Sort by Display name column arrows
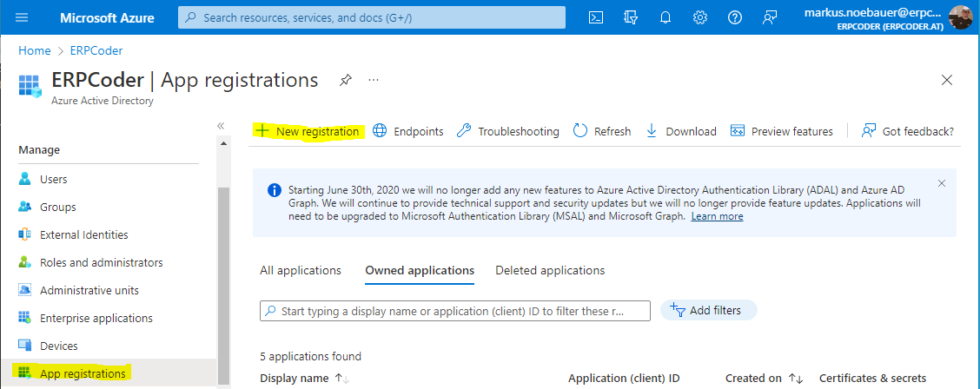The image size is (980, 389). point(341,379)
